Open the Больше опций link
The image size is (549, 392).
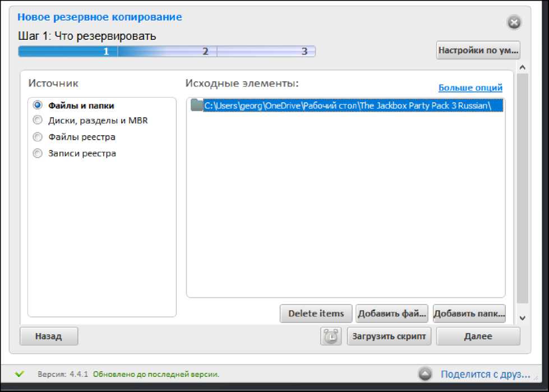470,87
